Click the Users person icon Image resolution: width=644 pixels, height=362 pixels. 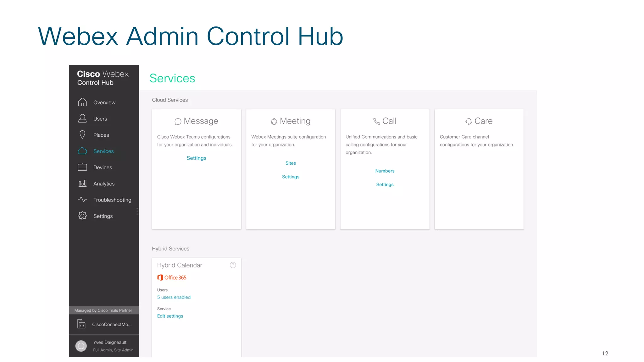click(x=82, y=118)
